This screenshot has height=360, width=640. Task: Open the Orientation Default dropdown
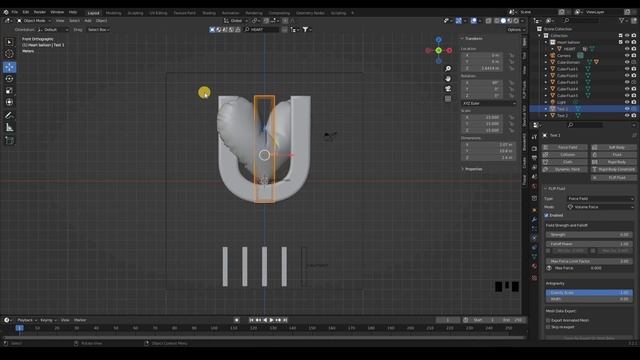pos(53,29)
